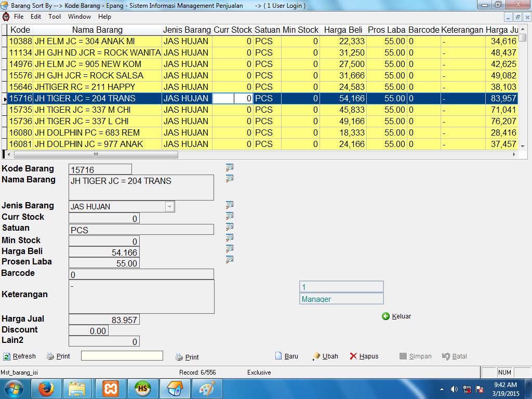Image resolution: width=532 pixels, height=399 pixels.
Task: Click the lookup icon beside Nama Barang
Action: click(229, 178)
